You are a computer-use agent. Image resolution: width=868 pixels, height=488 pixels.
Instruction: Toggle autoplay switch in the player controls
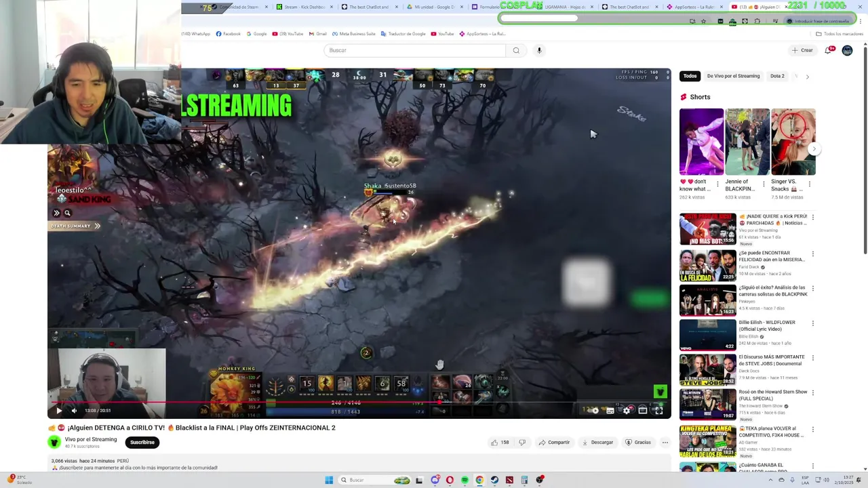[593, 410]
